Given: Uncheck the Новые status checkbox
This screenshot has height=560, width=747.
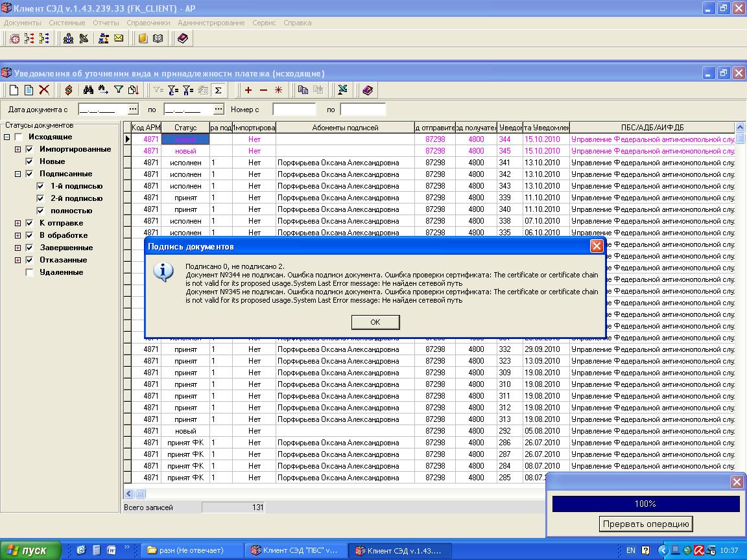Looking at the screenshot, I should coord(29,161).
